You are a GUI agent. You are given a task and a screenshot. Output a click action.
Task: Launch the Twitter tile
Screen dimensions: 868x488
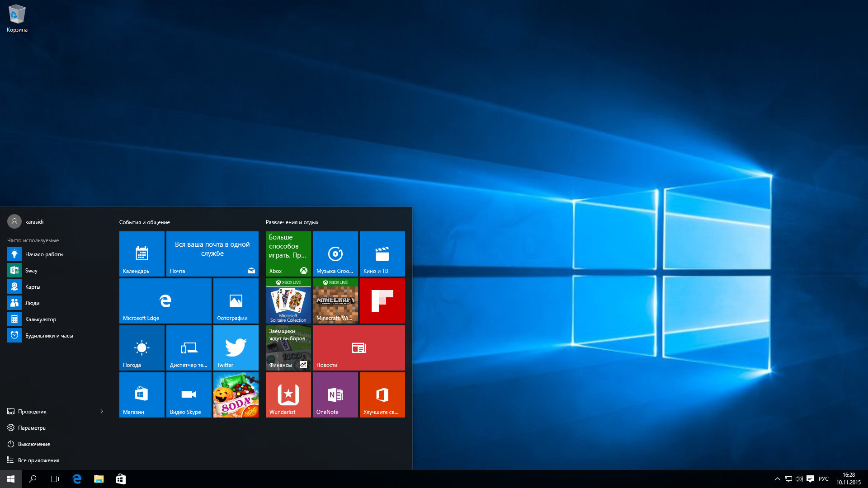(x=236, y=348)
